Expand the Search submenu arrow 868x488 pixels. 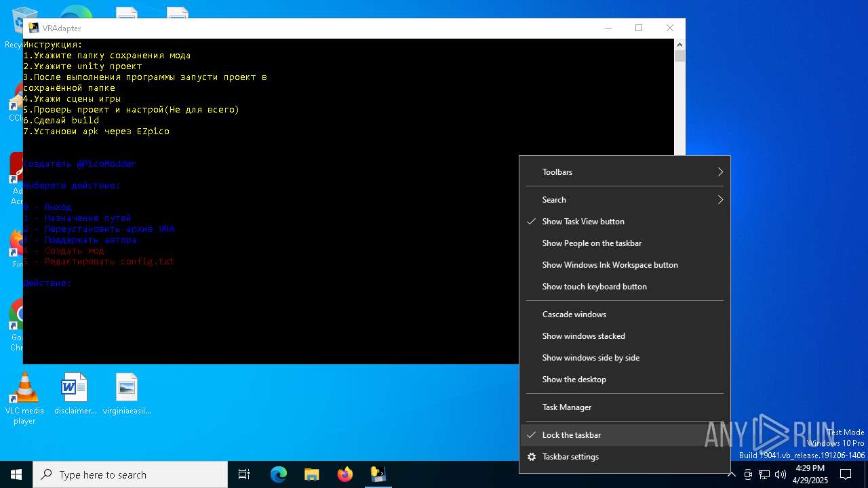coord(720,200)
